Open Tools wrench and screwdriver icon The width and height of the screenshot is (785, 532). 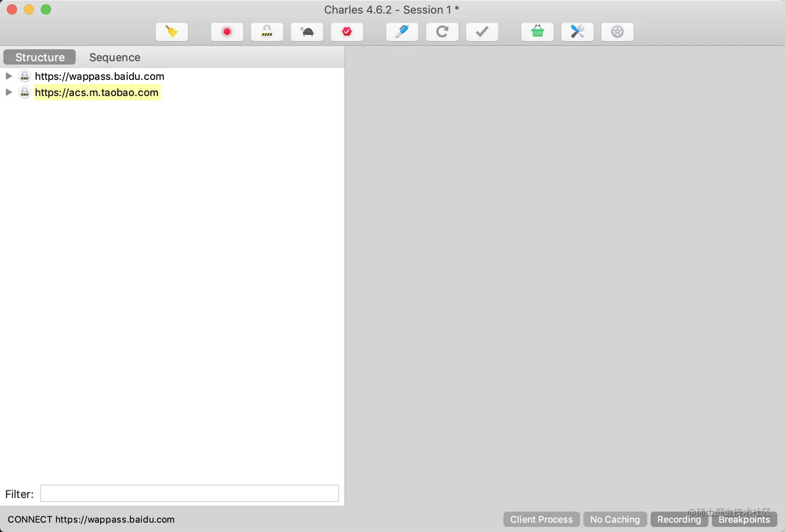577,32
